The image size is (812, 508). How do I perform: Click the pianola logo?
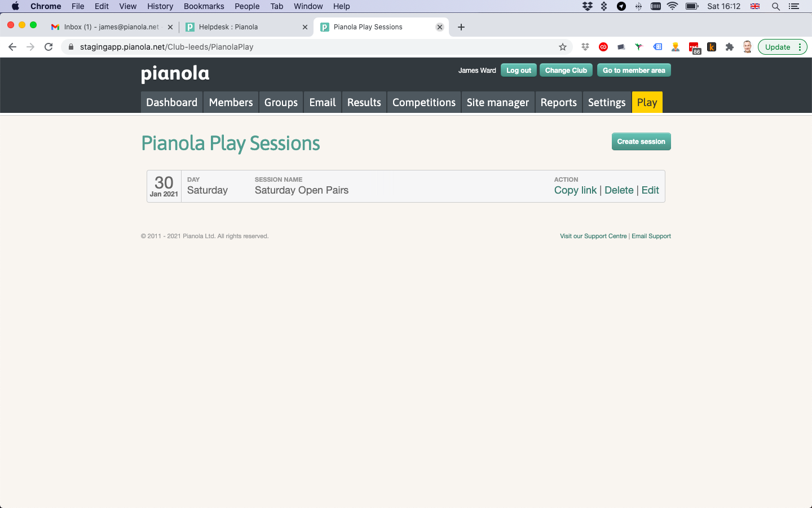[x=175, y=73]
